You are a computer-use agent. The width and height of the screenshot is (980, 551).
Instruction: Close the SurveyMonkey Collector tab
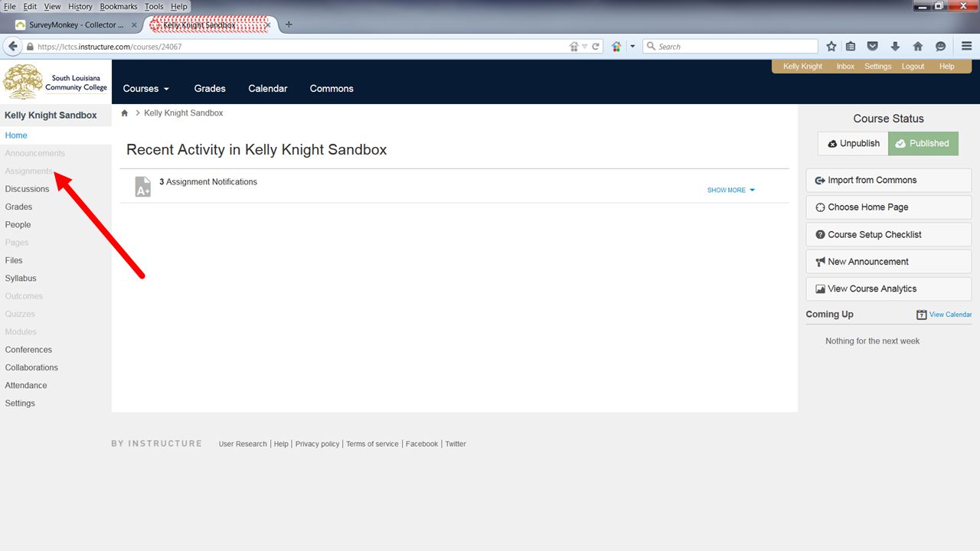tap(134, 25)
